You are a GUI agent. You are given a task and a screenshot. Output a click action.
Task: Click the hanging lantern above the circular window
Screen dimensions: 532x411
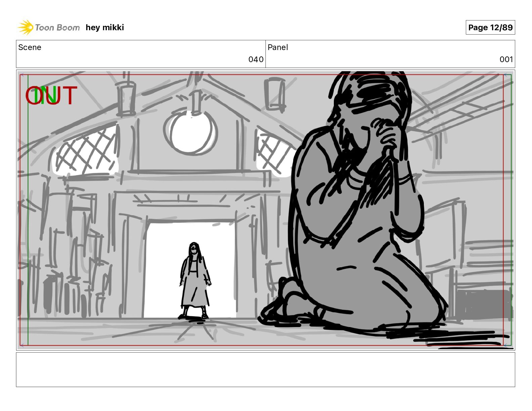[195, 101]
